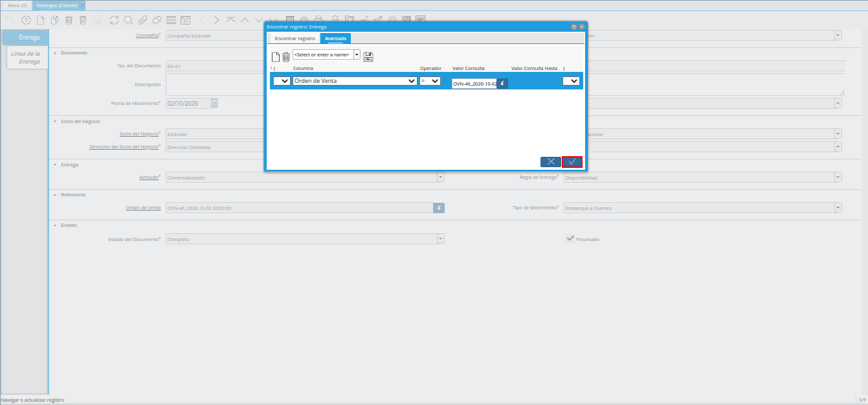
Task: Open the Almacén dropdown arrow
Action: (x=441, y=177)
